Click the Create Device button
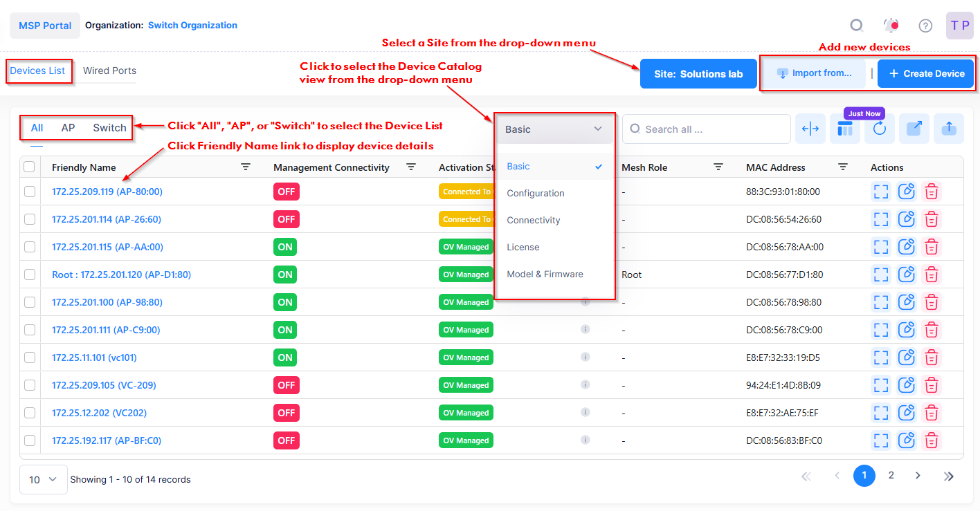The width and height of the screenshot is (980, 511). 925,73
